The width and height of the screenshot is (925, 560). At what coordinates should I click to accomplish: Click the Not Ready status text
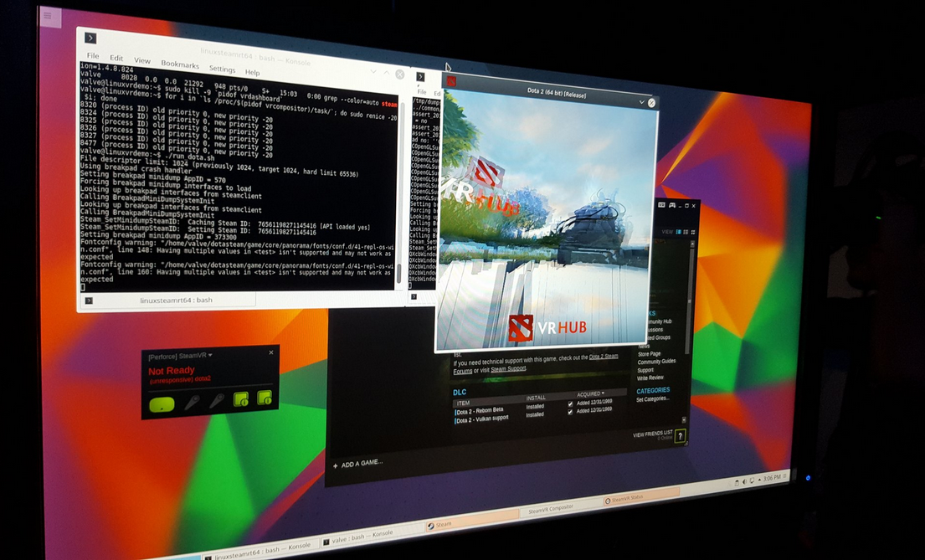171,371
